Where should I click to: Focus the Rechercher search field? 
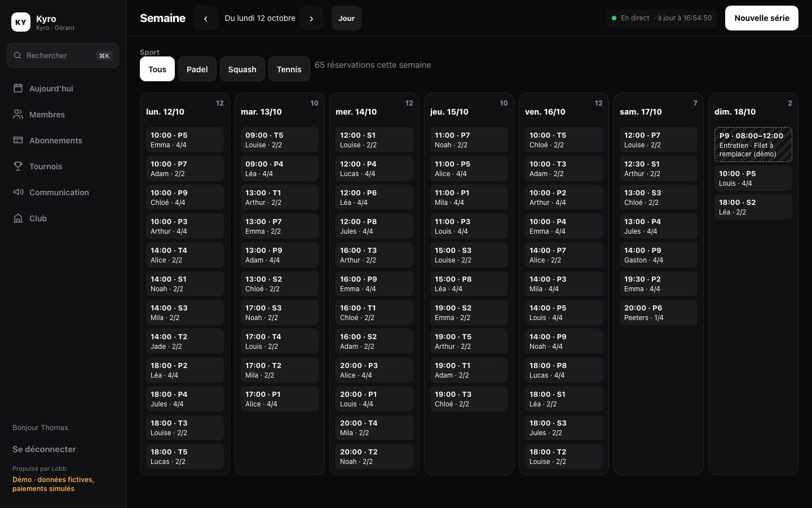coord(63,55)
